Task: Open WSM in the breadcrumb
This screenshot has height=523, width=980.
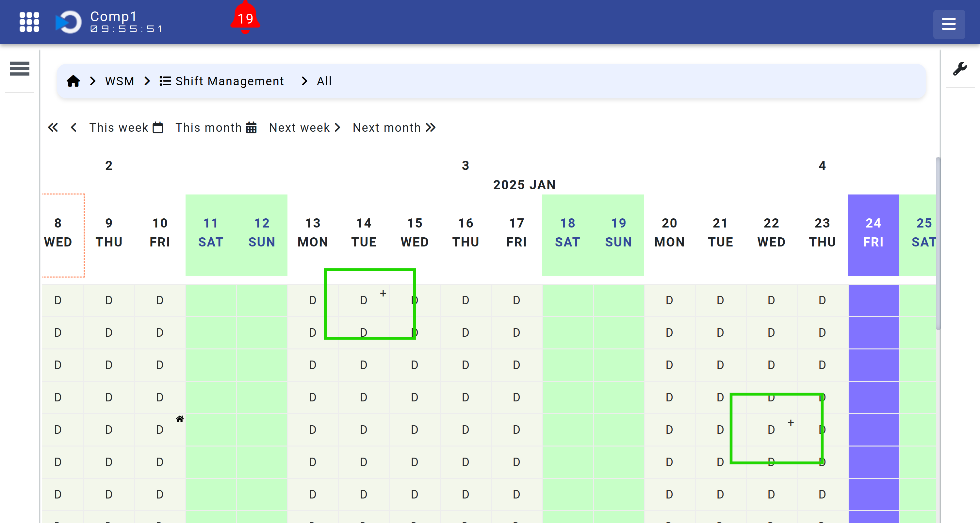Action: click(120, 81)
